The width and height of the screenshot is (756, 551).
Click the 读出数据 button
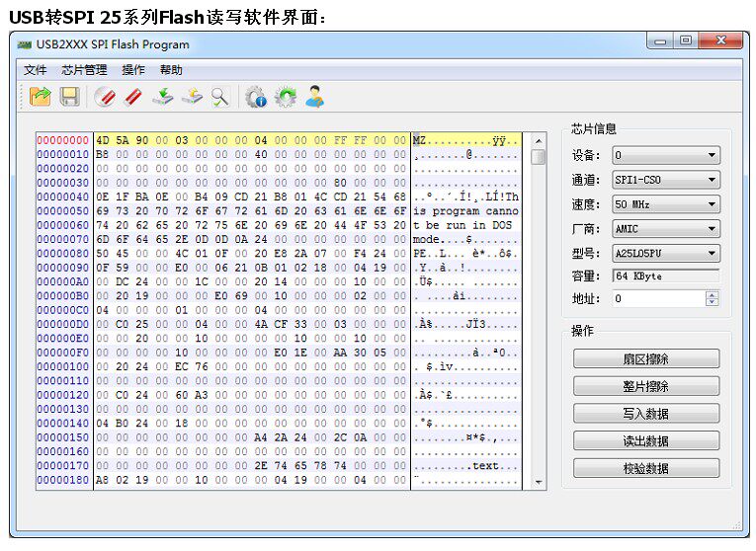[x=646, y=441]
